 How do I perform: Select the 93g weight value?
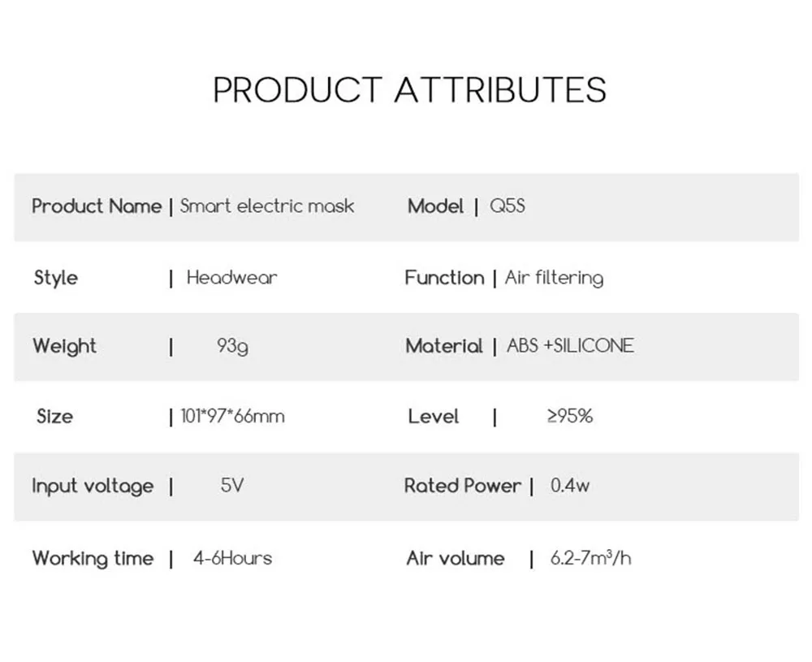pyautogui.click(x=232, y=346)
